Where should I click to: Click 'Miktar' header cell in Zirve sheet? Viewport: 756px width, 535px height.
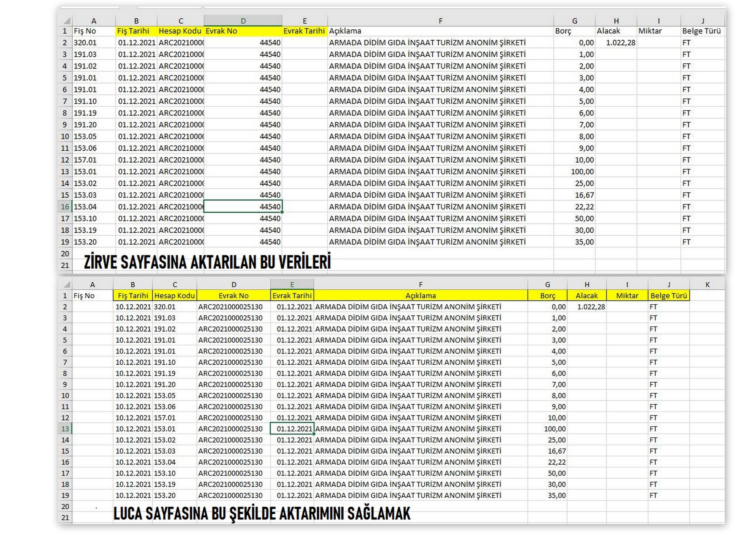tap(659, 31)
